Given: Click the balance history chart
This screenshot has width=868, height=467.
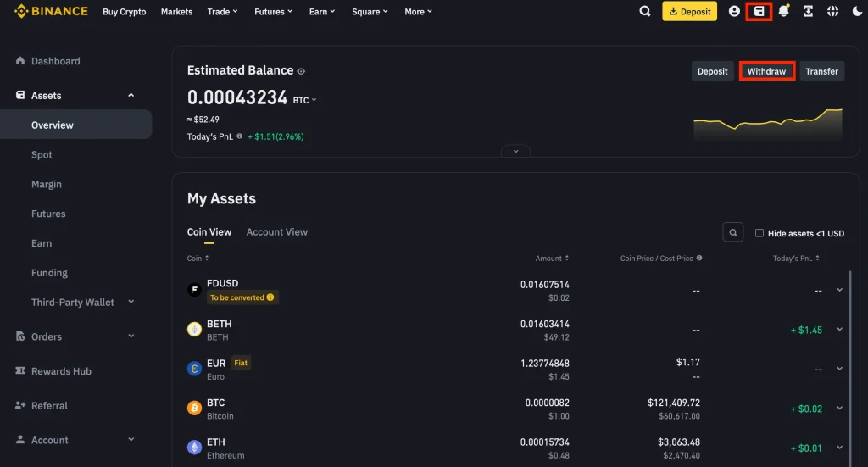Looking at the screenshot, I should (x=768, y=125).
